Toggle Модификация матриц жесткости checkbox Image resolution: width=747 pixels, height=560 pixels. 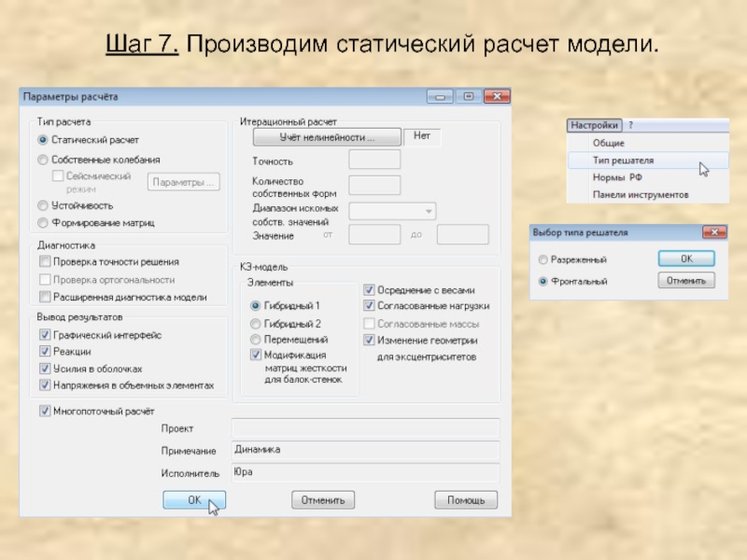[256, 355]
